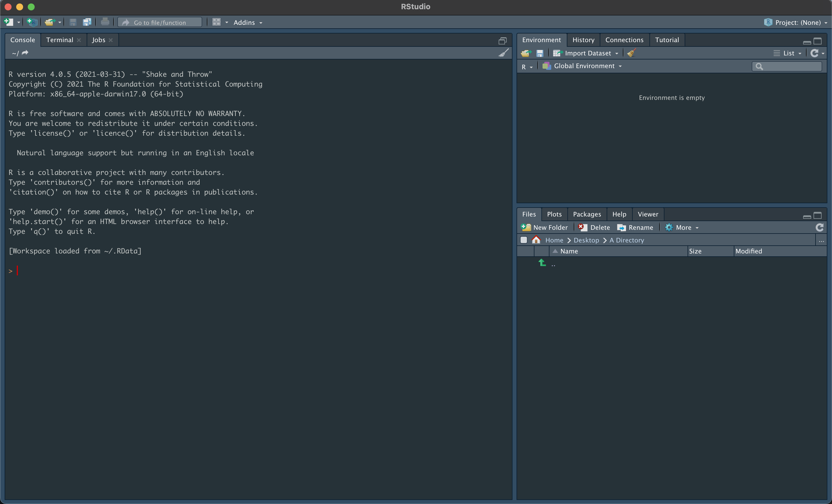Screen dimensions: 832x504
Task: Click the ellipsis go to directory button
Action: pos(821,240)
